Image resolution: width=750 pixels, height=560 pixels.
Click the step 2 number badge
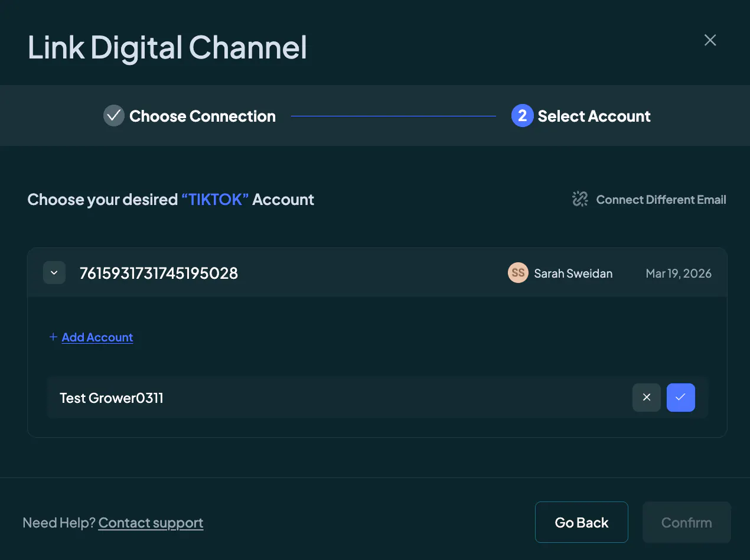point(522,116)
